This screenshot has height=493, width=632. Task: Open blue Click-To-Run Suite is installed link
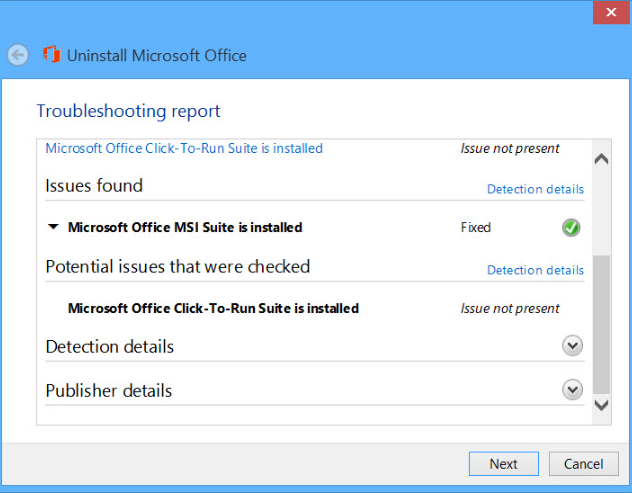coord(184,148)
